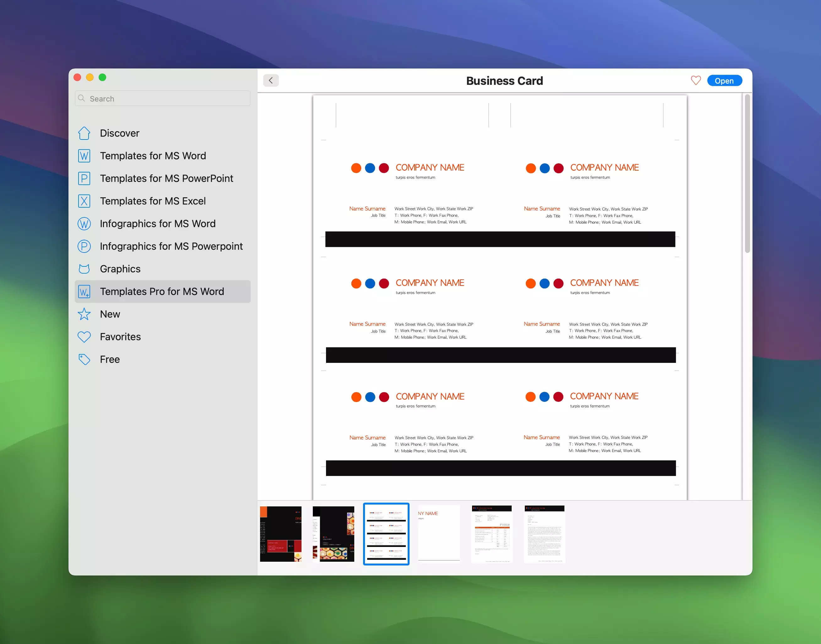
Task: Click the Search field
Action: pos(163,98)
